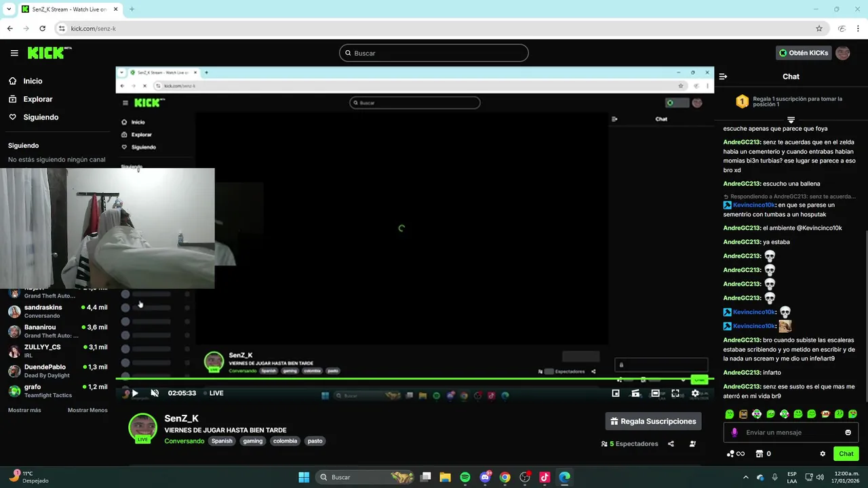Toggle mini player mode
This screenshot has width=868, height=488.
616,393
